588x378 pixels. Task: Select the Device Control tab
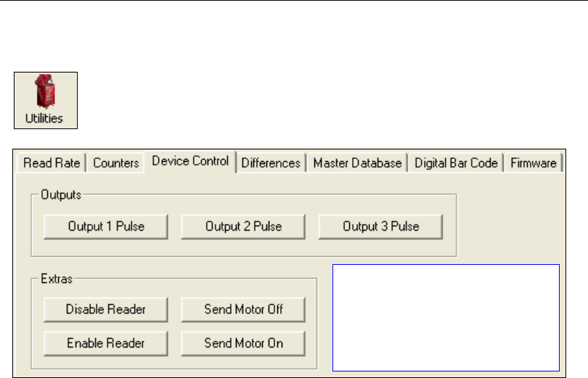click(190, 162)
